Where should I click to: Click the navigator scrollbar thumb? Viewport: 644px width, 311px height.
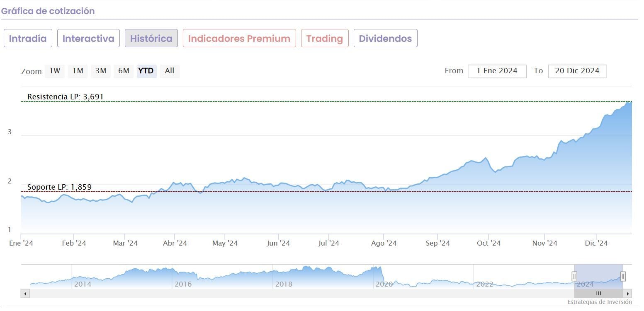coord(598,294)
